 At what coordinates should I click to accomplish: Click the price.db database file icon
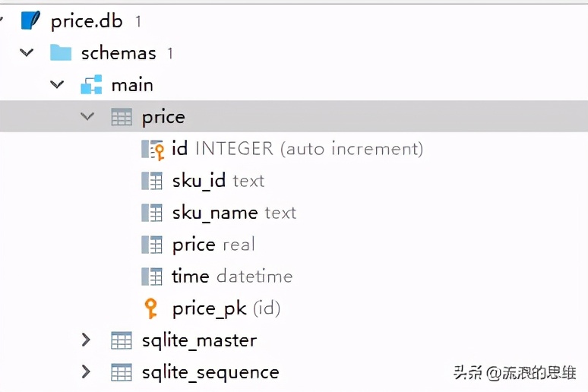30,21
